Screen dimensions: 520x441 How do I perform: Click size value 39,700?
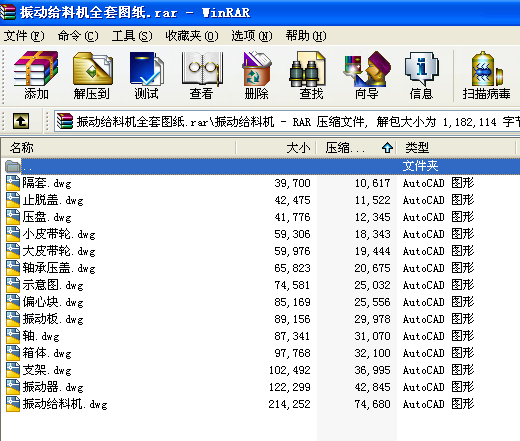pyautogui.click(x=292, y=183)
